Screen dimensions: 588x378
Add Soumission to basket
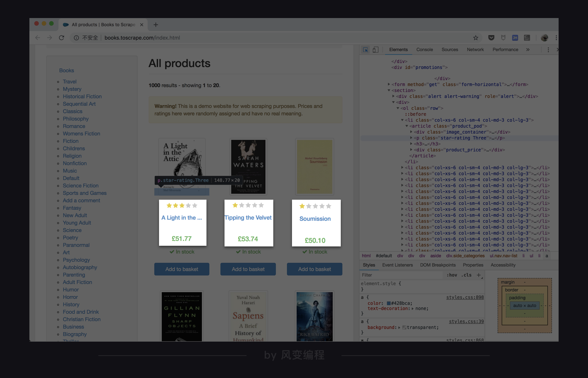pyautogui.click(x=315, y=269)
